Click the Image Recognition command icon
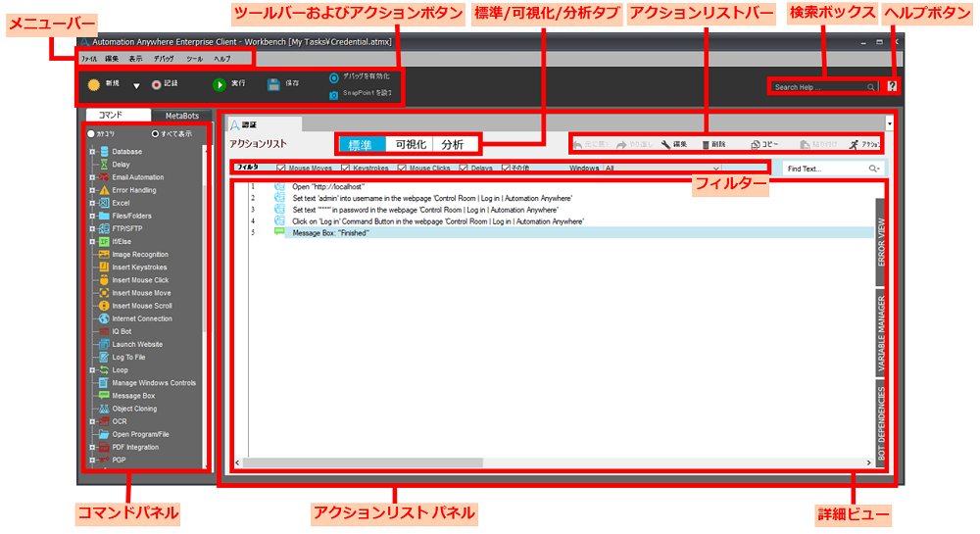 click(x=105, y=254)
